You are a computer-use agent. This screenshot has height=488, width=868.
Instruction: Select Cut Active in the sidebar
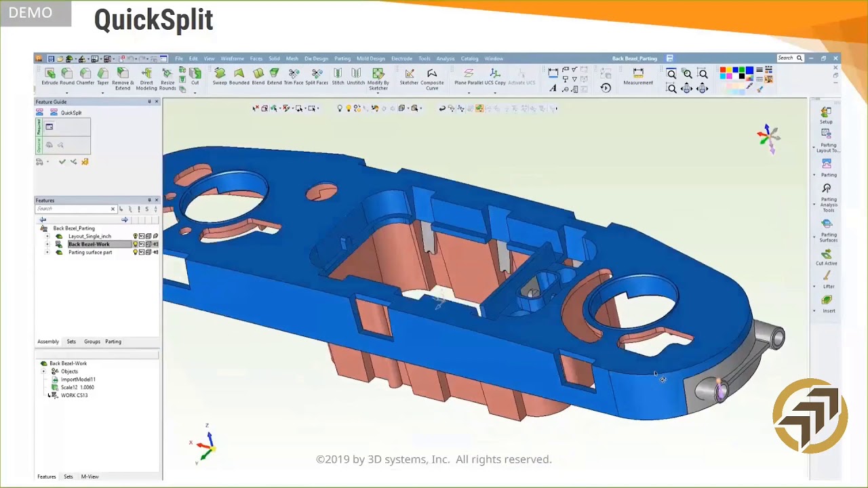pyautogui.click(x=826, y=257)
